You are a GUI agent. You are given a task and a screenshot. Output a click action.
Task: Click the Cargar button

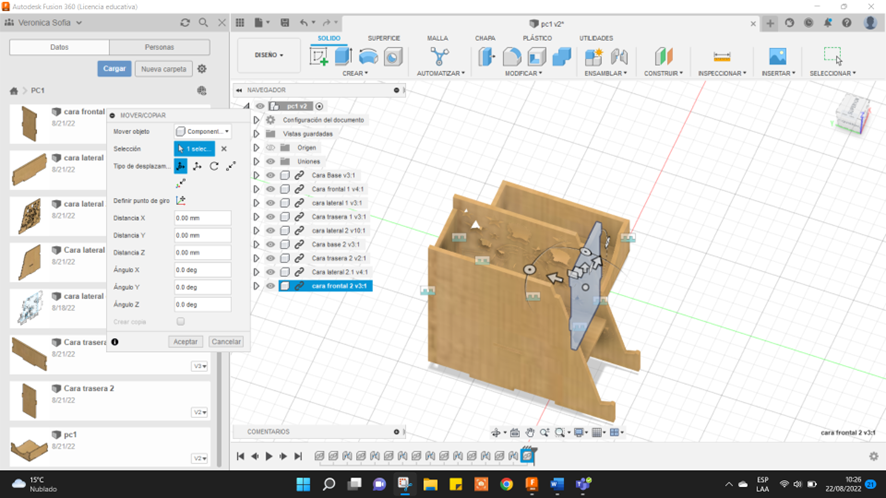coord(114,68)
